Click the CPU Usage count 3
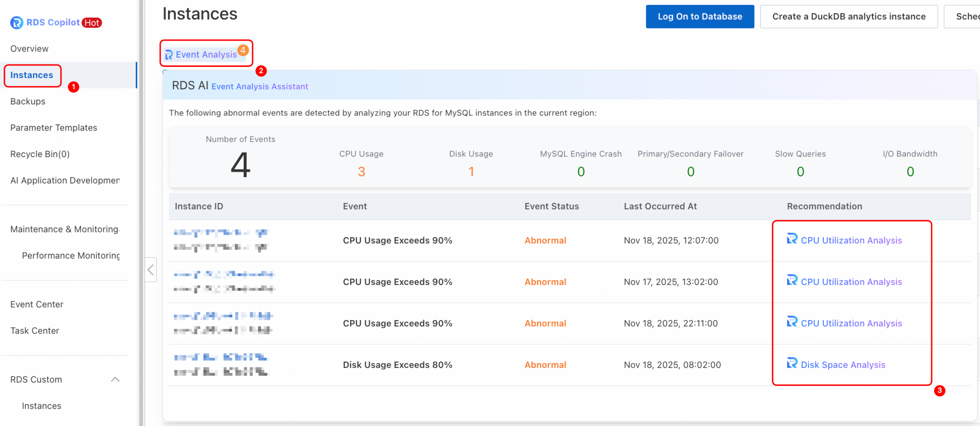This screenshot has width=980, height=426. 361,172
